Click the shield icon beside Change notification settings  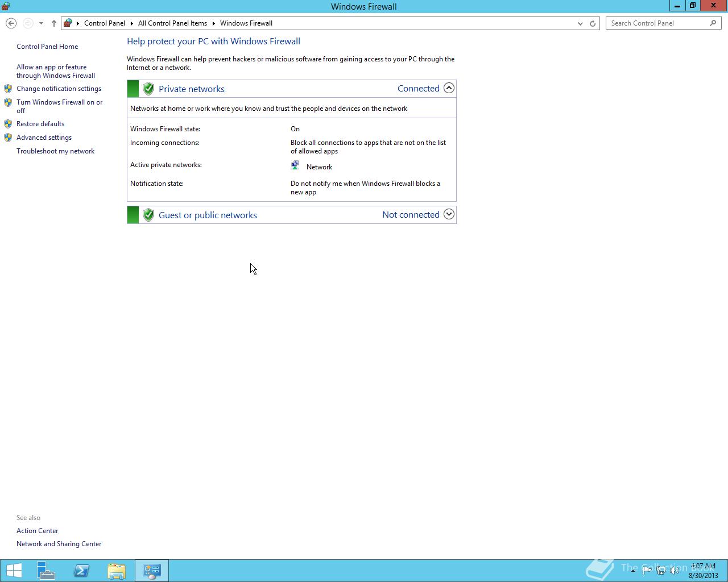click(x=8, y=89)
